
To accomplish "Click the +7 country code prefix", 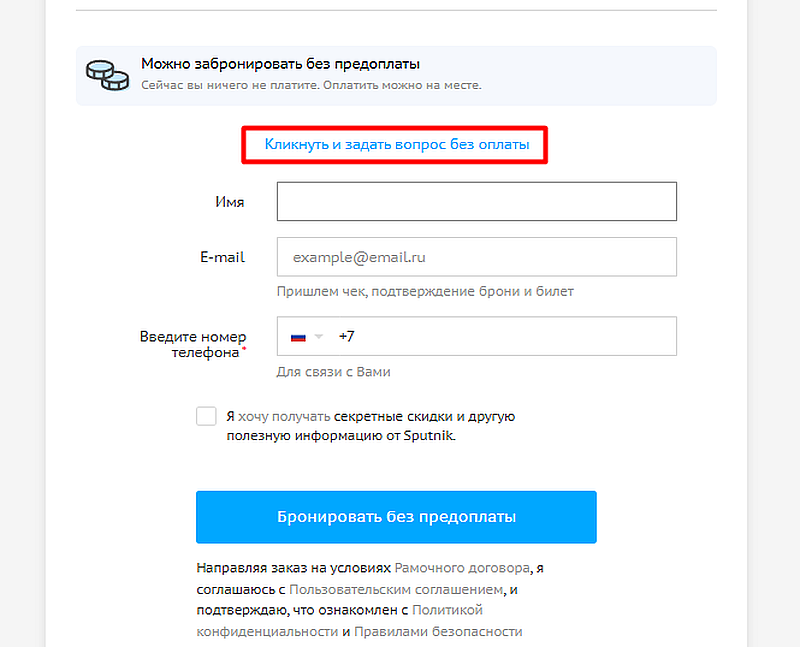I will (x=347, y=337).
